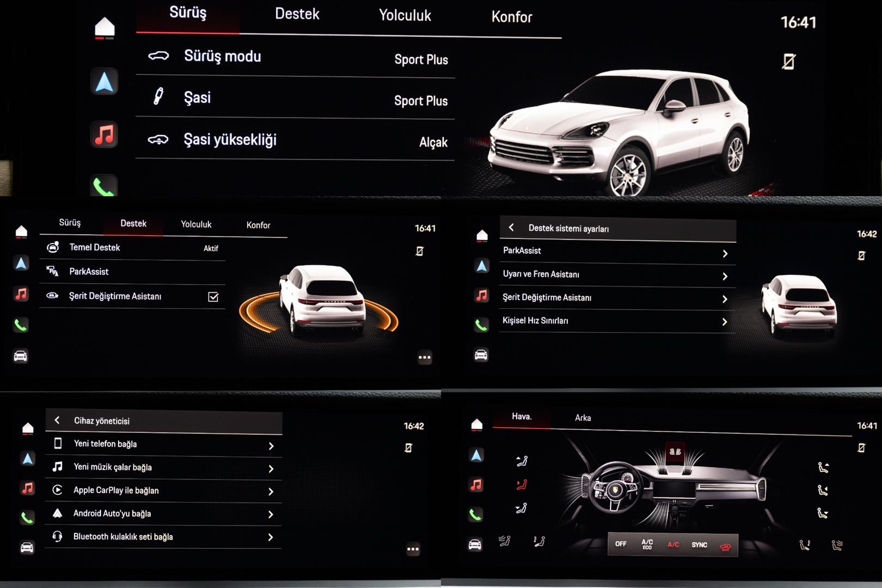The image size is (882, 588).
Task: Go back from Destek sistemi ayarları
Action: tap(511, 228)
